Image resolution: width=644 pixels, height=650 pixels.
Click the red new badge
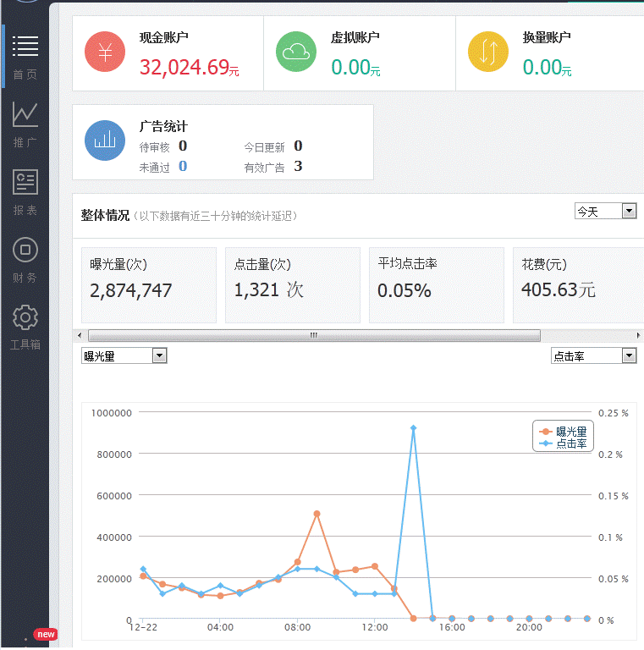[46, 634]
